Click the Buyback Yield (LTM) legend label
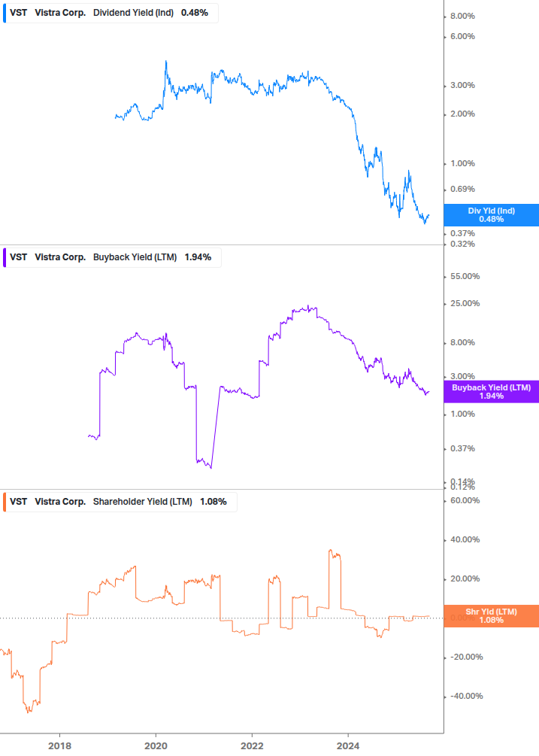The width and height of the screenshot is (539, 756). 135,257
